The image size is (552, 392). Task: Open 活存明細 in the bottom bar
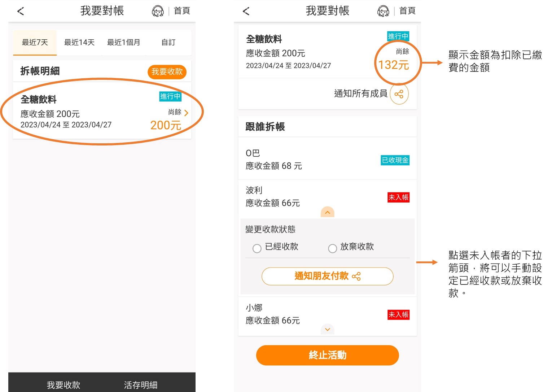coord(140,385)
